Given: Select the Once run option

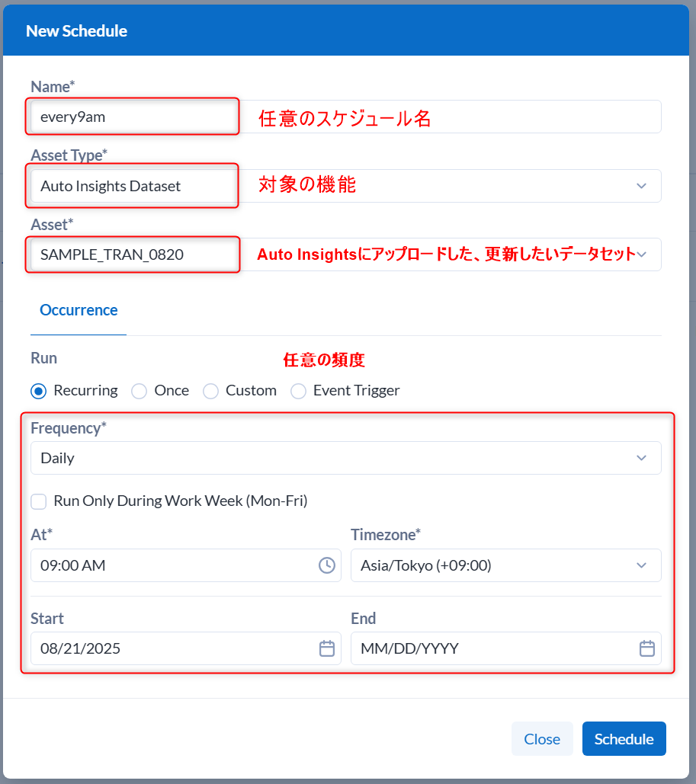Looking at the screenshot, I should [x=139, y=391].
